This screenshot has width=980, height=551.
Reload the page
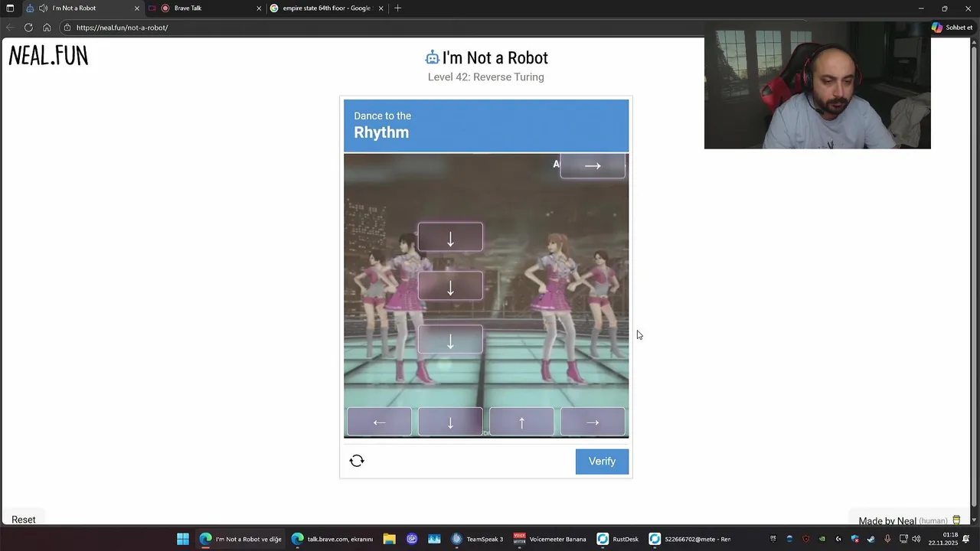click(x=28, y=28)
